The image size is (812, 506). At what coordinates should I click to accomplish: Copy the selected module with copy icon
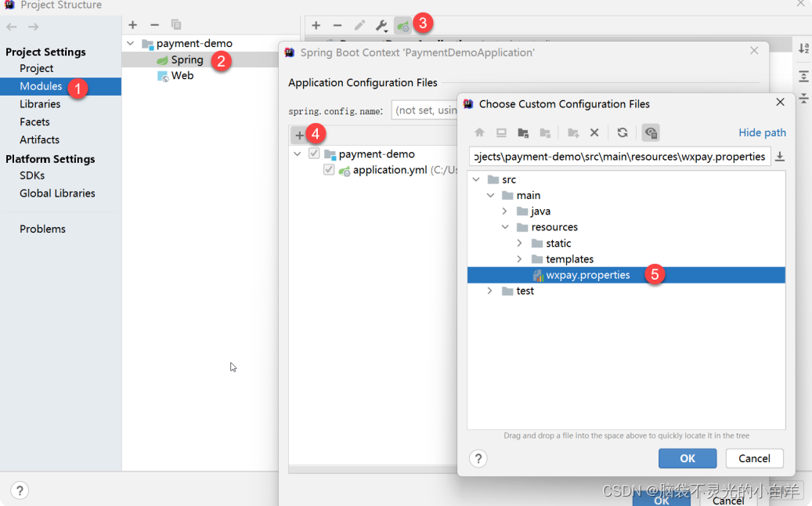point(176,24)
